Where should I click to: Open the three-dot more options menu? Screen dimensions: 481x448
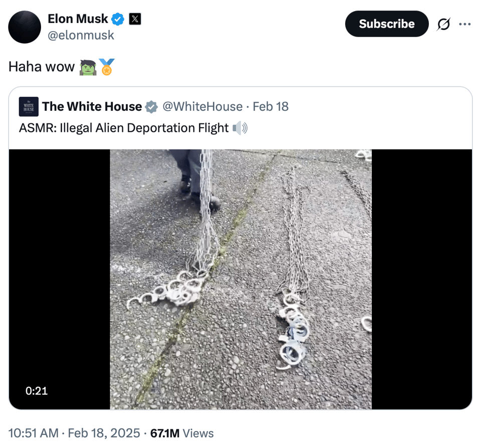[x=465, y=24]
